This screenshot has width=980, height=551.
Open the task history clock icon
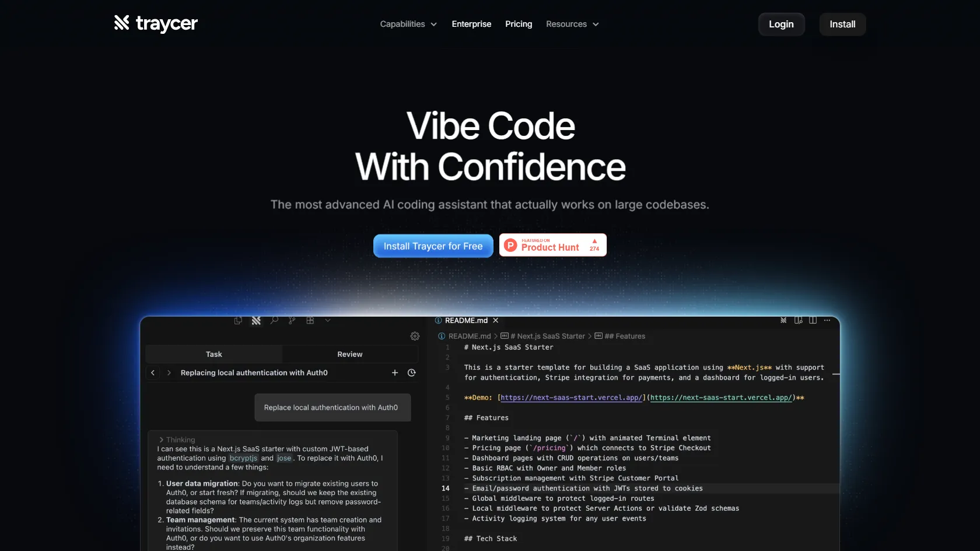click(x=411, y=373)
